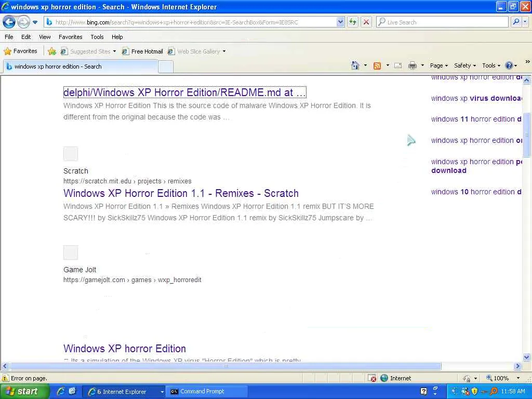Image resolution: width=532 pixels, height=399 pixels.
Task: Go back using the Back arrow button
Action: coord(9,22)
